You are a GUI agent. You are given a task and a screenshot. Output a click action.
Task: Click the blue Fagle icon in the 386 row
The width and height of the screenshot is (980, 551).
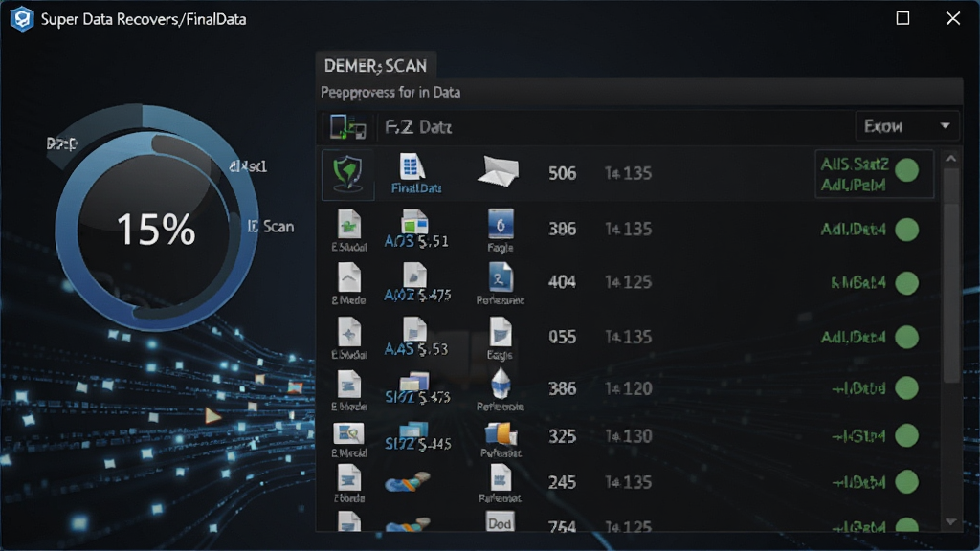tap(500, 224)
